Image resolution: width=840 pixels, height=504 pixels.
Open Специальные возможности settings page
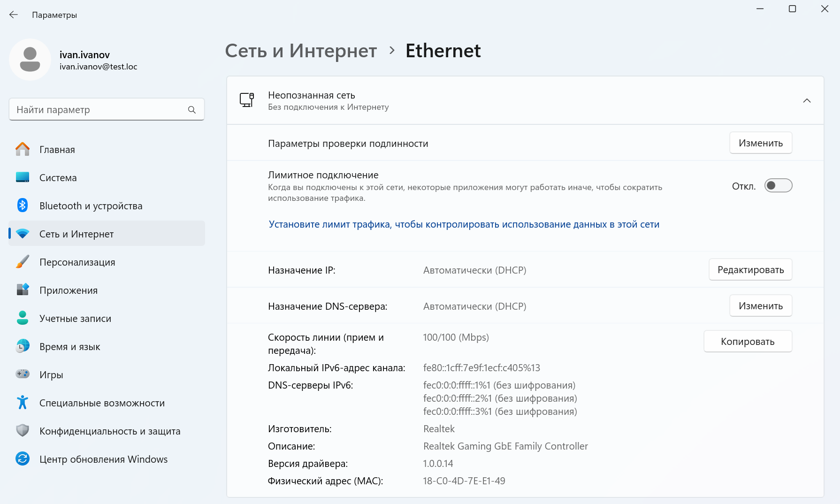102,403
